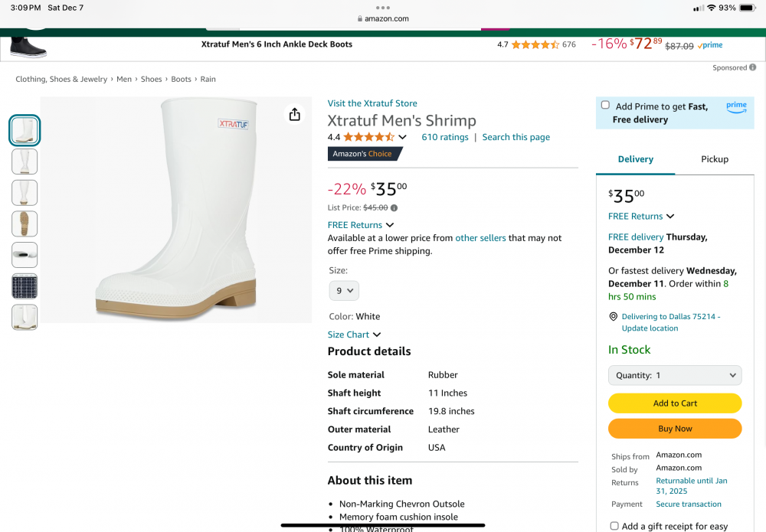
Task: Switch to the Pickup tab
Action: pos(715,159)
